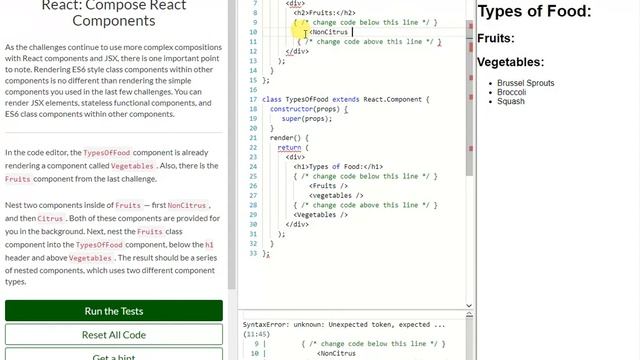This screenshot has width=640, height=360.
Task: Click line number 33 in gutter
Action: (253, 253)
